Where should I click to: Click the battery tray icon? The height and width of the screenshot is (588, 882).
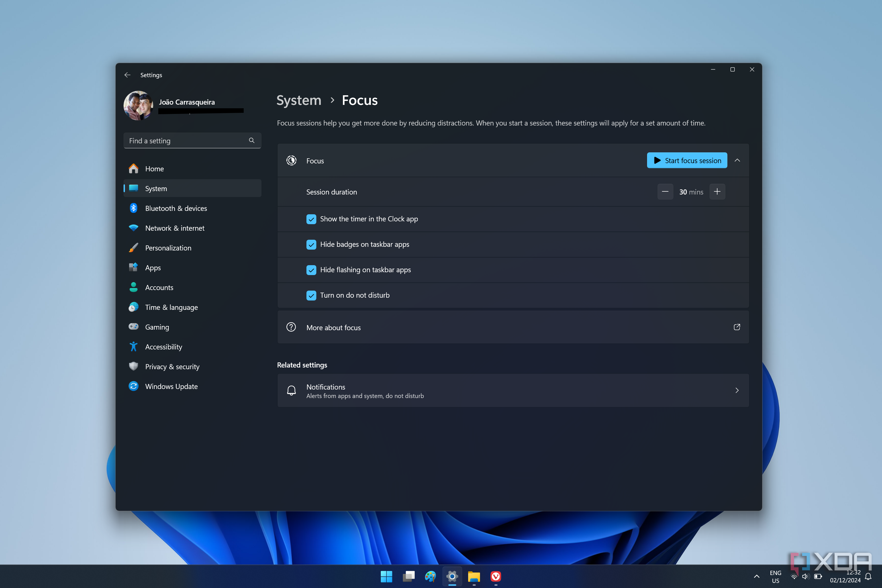[x=818, y=577]
